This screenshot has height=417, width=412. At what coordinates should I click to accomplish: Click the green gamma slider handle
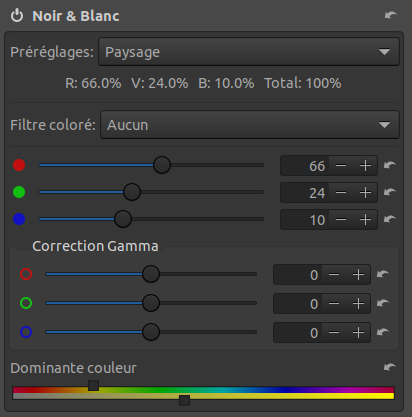[x=151, y=303]
